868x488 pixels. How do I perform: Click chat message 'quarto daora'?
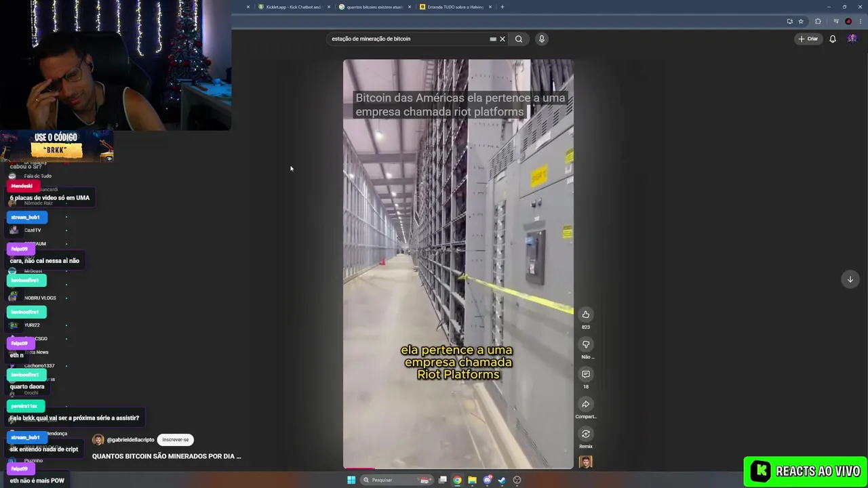(27, 387)
